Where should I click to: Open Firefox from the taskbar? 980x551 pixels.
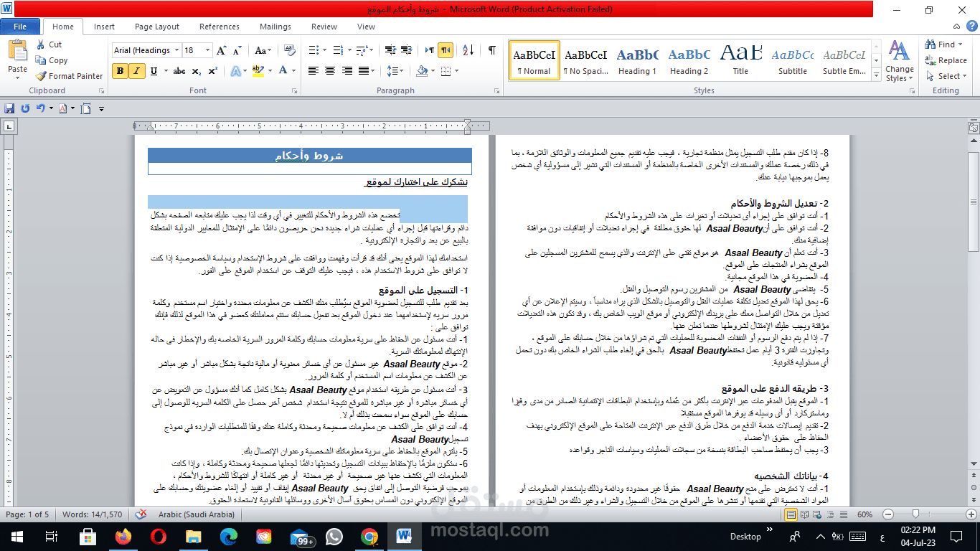coord(123,536)
